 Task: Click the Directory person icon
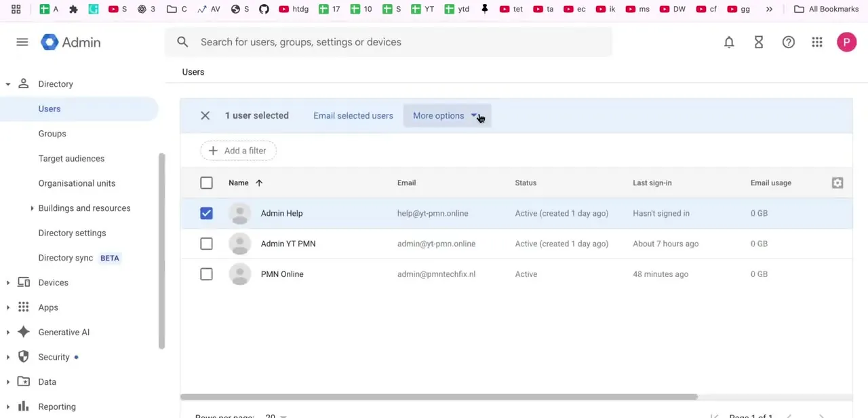point(23,83)
